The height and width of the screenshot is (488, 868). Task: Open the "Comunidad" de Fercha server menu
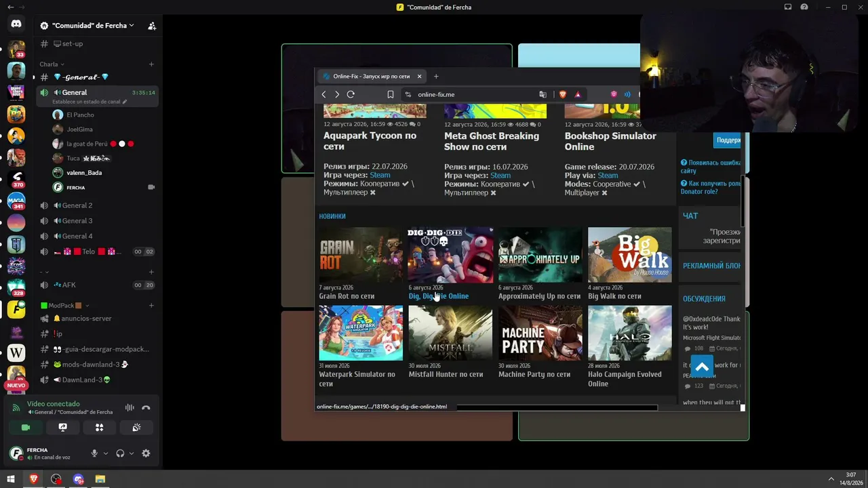click(87, 26)
